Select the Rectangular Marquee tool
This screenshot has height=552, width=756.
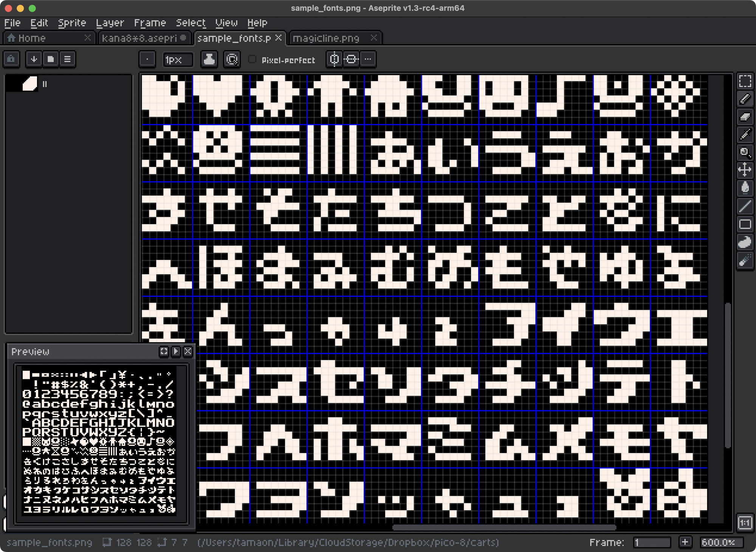tap(745, 81)
